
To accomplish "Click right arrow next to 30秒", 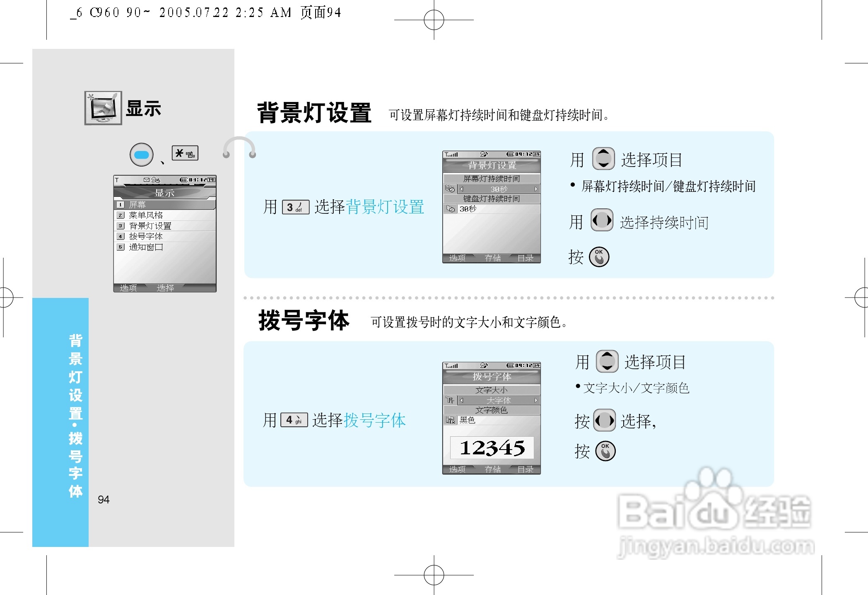I will 536,189.
